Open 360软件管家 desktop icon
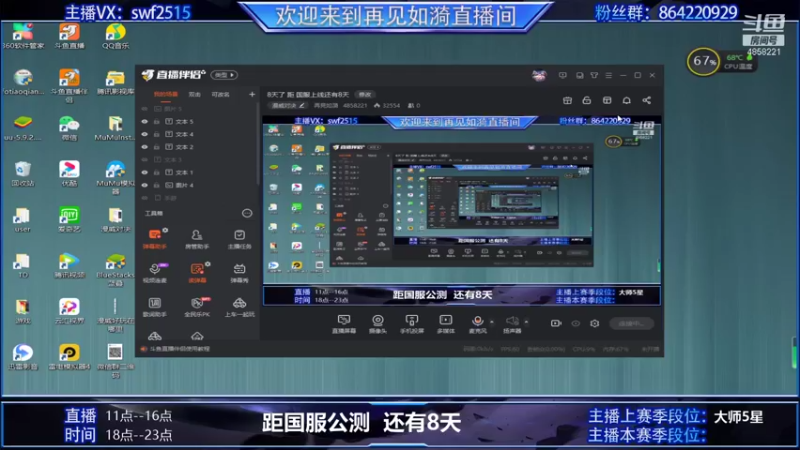The height and width of the screenshot is (450, 800). (x=23, y=36)
